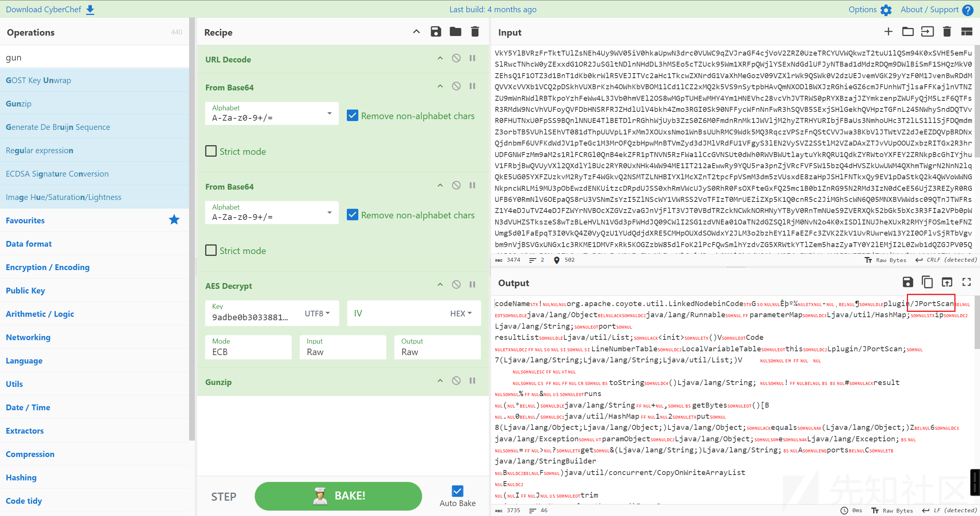Open Favourites category
980x516 pixels.
[x=95, y=220]
